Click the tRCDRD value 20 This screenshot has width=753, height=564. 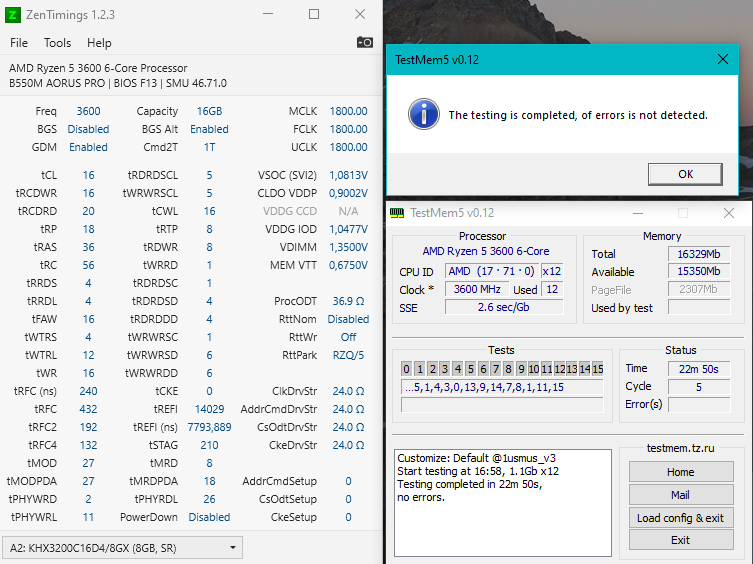click(88, 211)
